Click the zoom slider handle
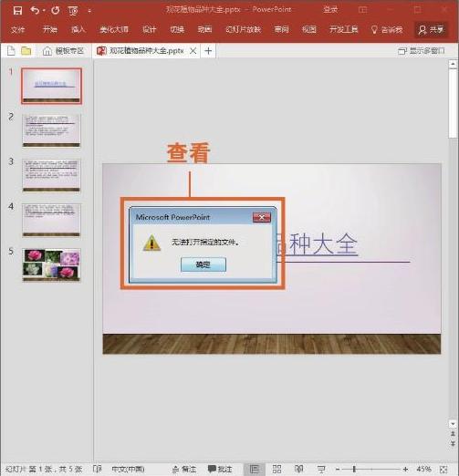Image resolution: width=459 pixels, height=476 pixels. click(354, 470)
